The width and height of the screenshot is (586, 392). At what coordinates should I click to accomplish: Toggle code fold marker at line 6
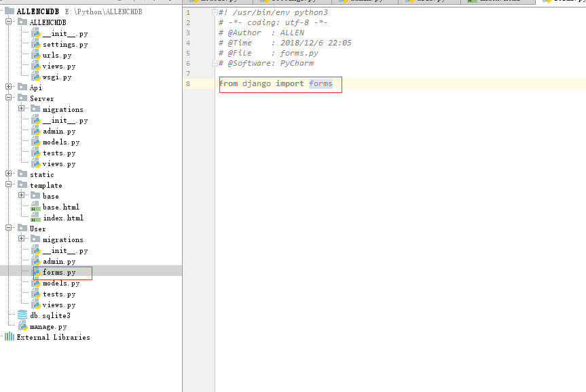215,63
